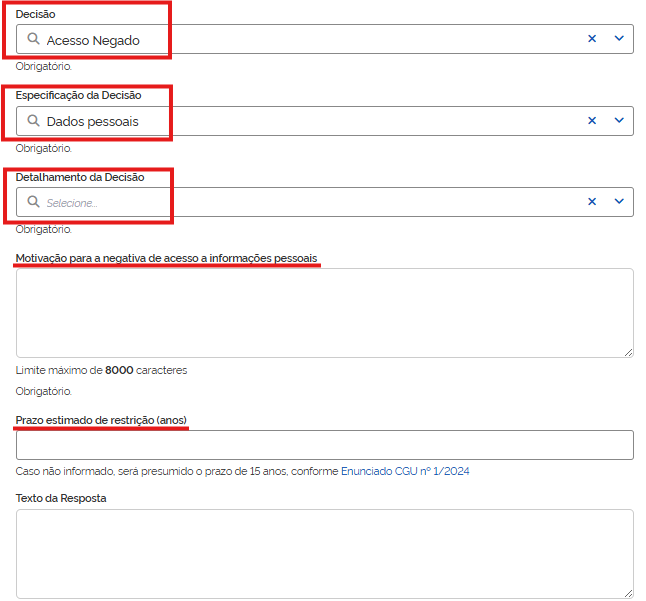Open the Enunciado CGU nº 1/2024 link

point(405,471)
